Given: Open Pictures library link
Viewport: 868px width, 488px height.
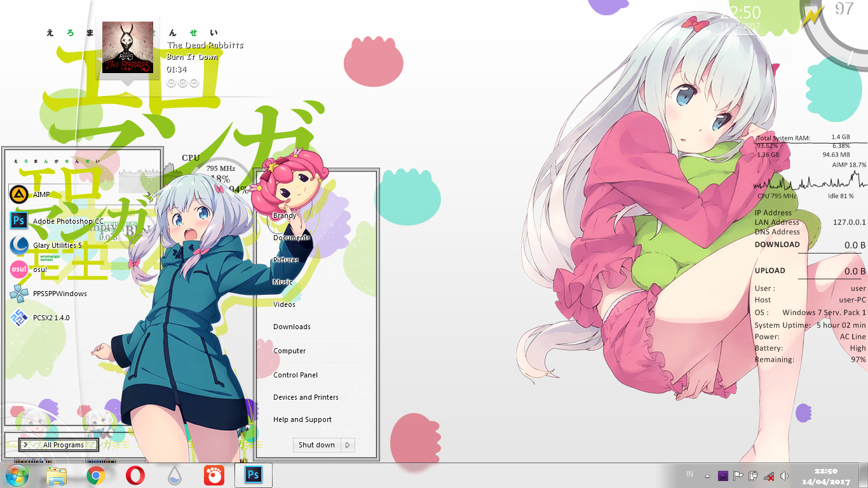Looking at the screenshot, I should (x=286, y=260).
